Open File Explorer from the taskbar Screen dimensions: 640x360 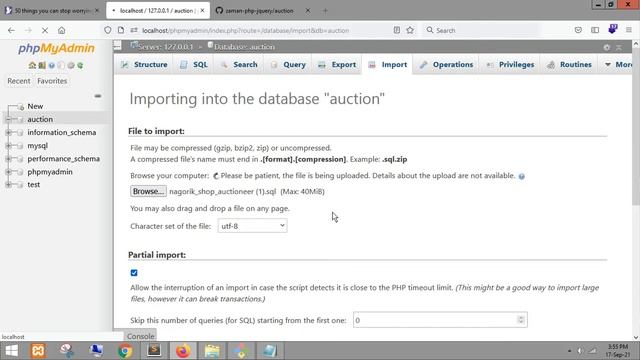212,351
